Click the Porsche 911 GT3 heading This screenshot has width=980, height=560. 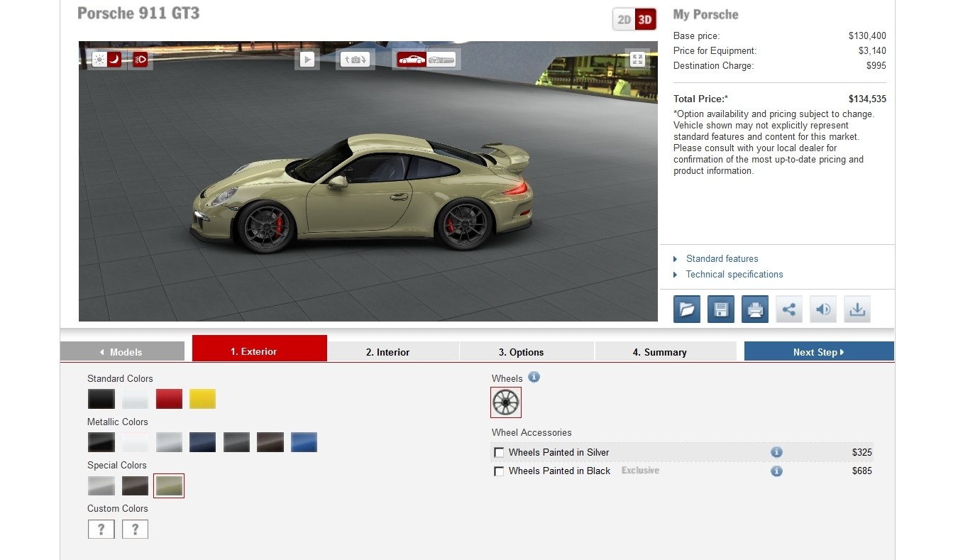138,13
